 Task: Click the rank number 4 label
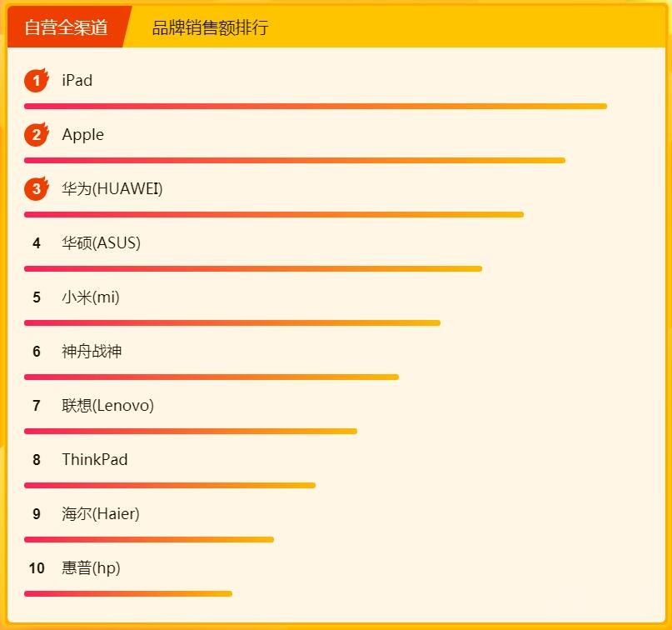37,243
